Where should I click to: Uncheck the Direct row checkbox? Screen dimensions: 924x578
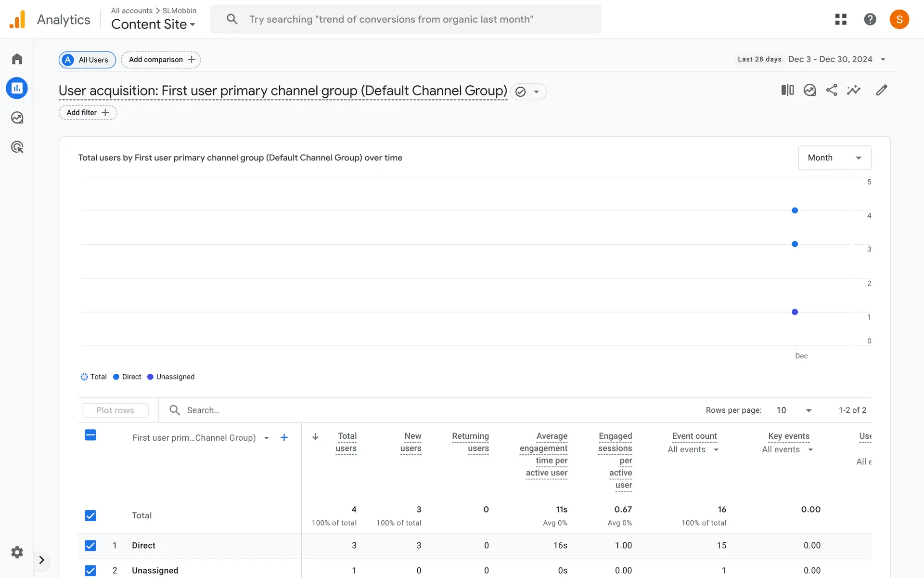pyautogui.click(x=90, y=545)
